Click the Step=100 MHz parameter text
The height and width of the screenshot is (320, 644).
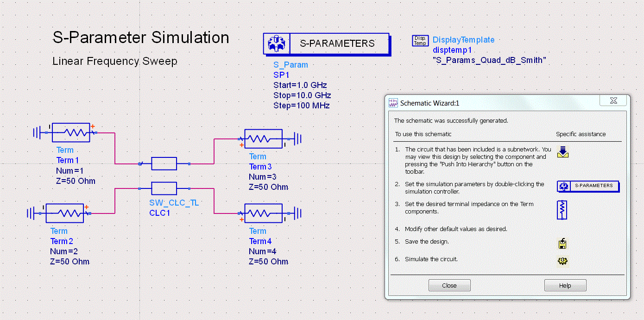(x=302, y=106)
